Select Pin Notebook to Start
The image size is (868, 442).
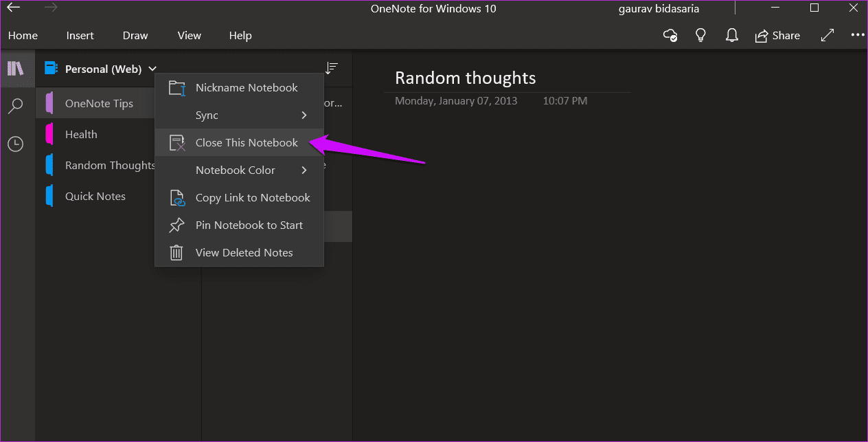click(x=239, y=225)
